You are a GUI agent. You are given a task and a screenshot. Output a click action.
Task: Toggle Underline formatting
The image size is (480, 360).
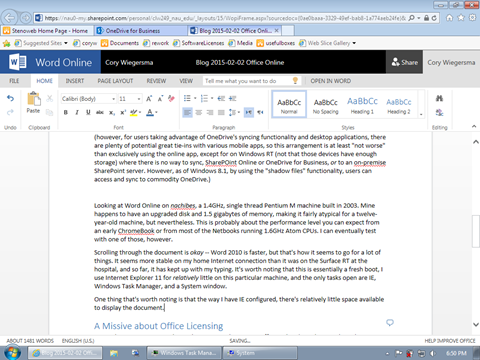tap(88, 112)
